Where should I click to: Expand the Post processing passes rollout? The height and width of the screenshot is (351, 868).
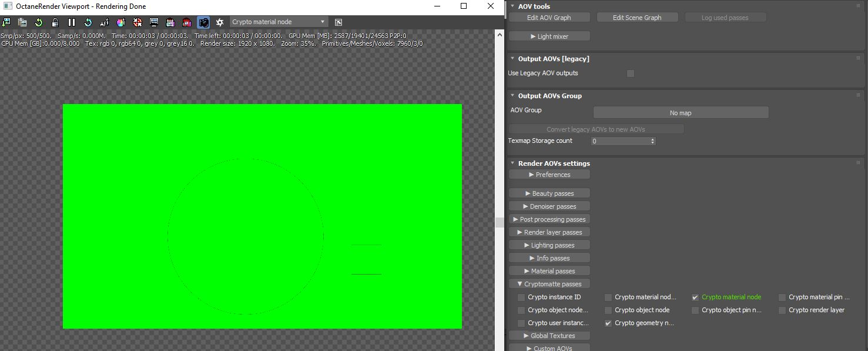(x=549, y=219)
